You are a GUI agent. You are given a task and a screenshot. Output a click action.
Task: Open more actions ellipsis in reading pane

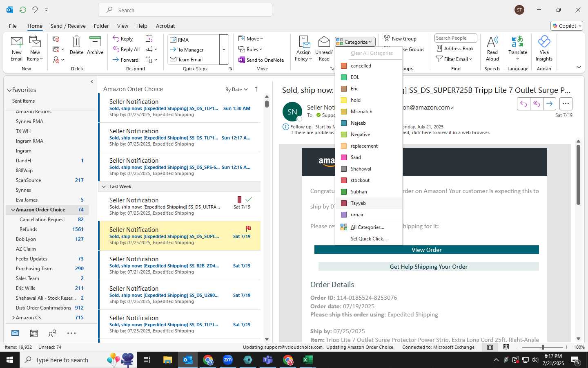(x=566, y=104)
